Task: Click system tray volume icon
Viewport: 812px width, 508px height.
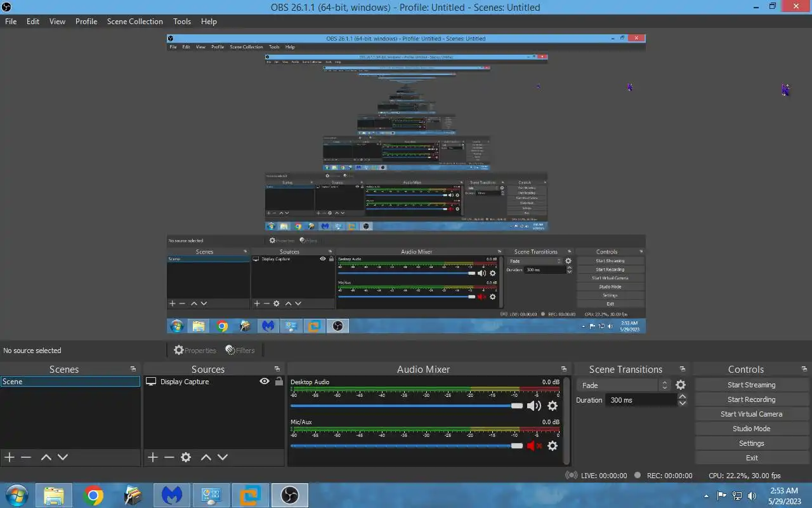Action: 752,495
